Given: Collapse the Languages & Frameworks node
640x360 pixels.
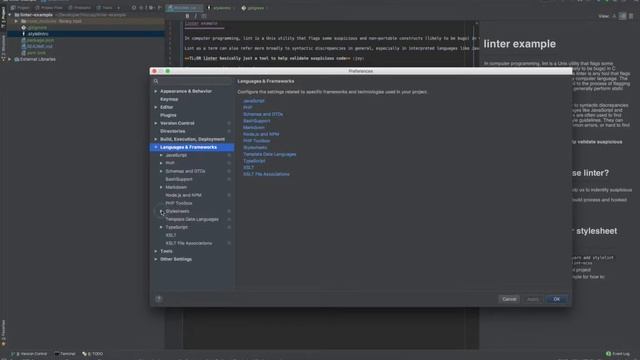Looking at the screenshot, I should point(156,147).
